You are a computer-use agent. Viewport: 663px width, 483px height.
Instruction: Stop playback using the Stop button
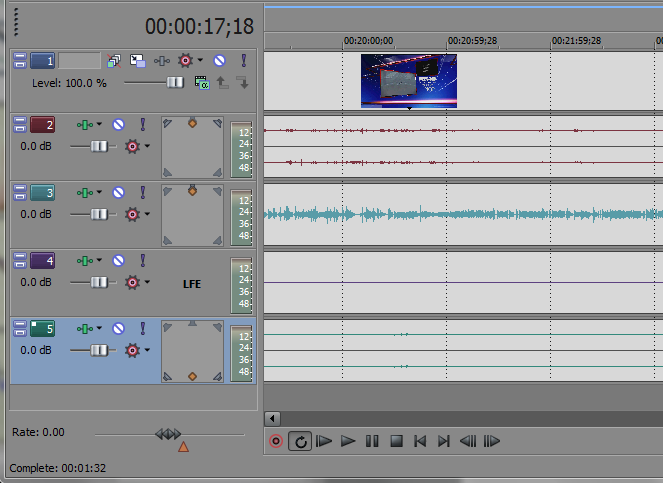(396, 441)
